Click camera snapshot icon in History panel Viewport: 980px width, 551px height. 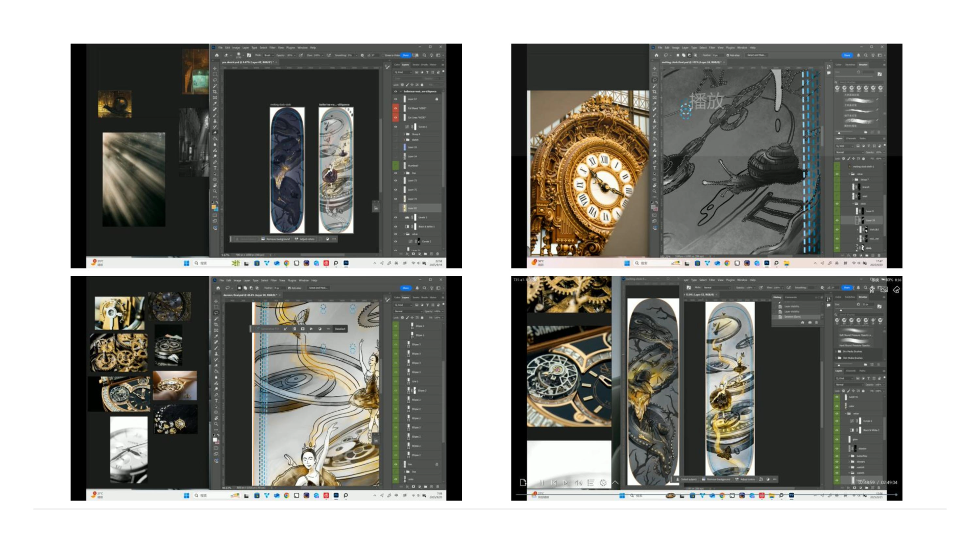809,322
